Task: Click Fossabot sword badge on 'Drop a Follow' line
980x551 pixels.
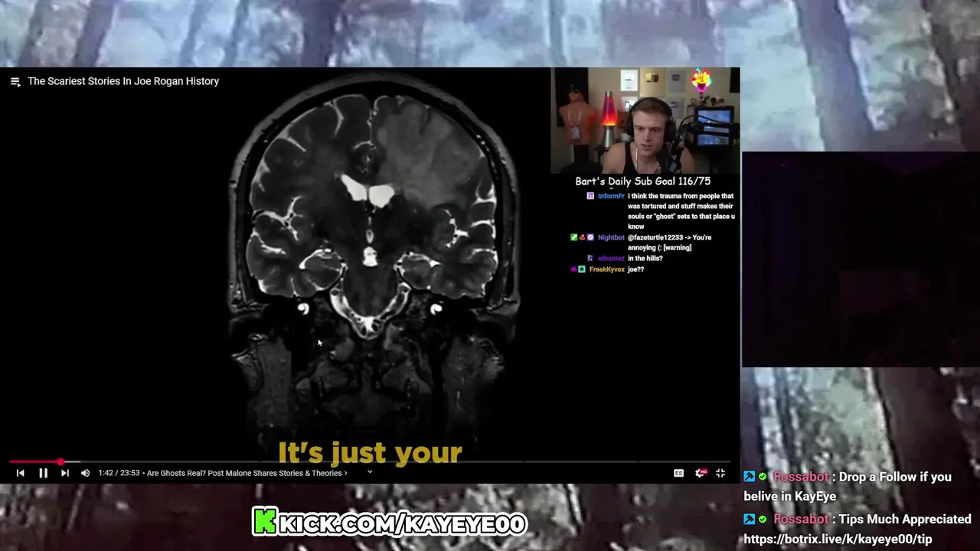Action: point(750,477)
